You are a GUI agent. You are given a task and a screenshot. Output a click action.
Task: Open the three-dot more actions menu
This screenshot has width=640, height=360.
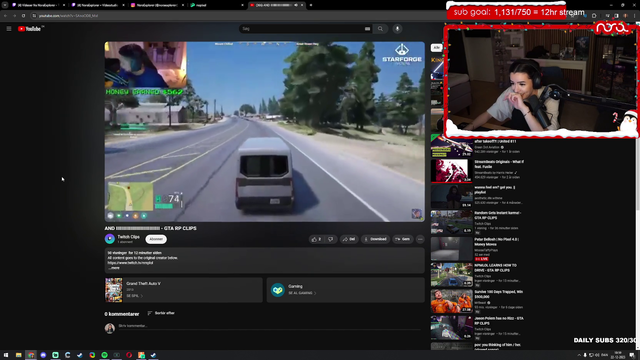[420, 239]
